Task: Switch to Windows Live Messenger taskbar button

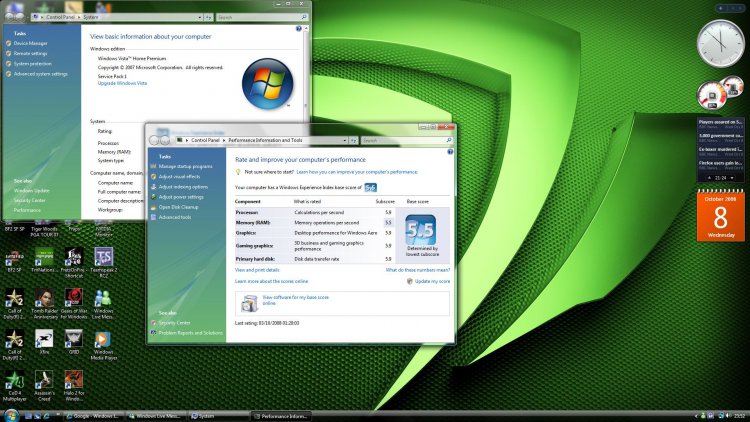Action: tap(156, 416)
